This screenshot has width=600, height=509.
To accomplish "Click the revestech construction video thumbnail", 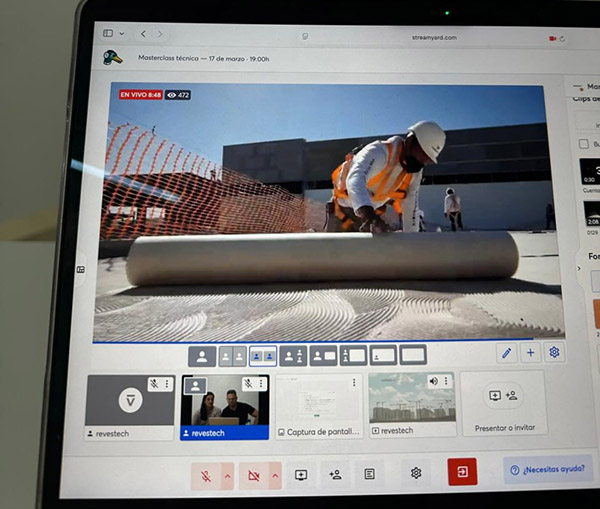I will coord(412,398).
